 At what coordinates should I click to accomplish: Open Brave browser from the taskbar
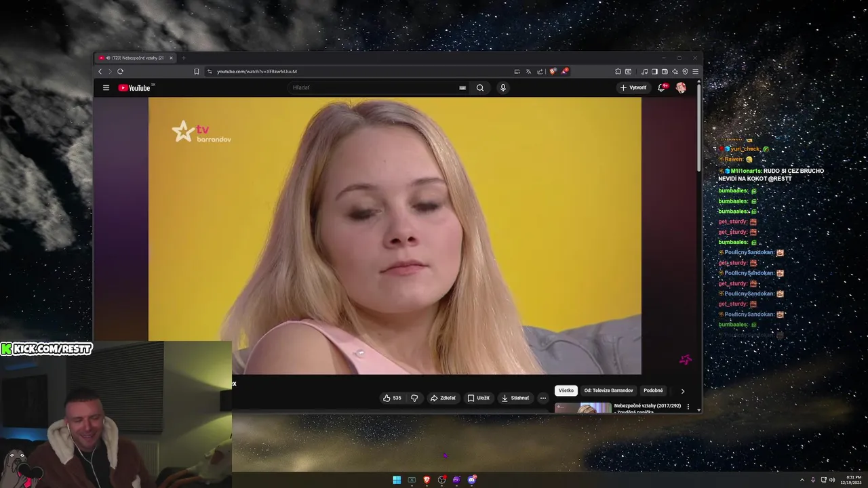pos(427,480)
